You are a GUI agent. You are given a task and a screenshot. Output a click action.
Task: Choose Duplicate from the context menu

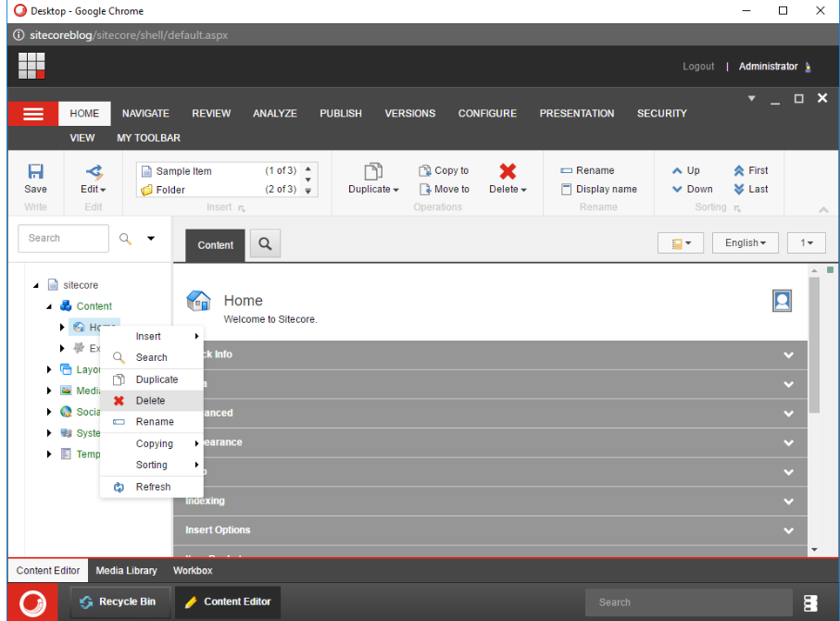point(152,379)
